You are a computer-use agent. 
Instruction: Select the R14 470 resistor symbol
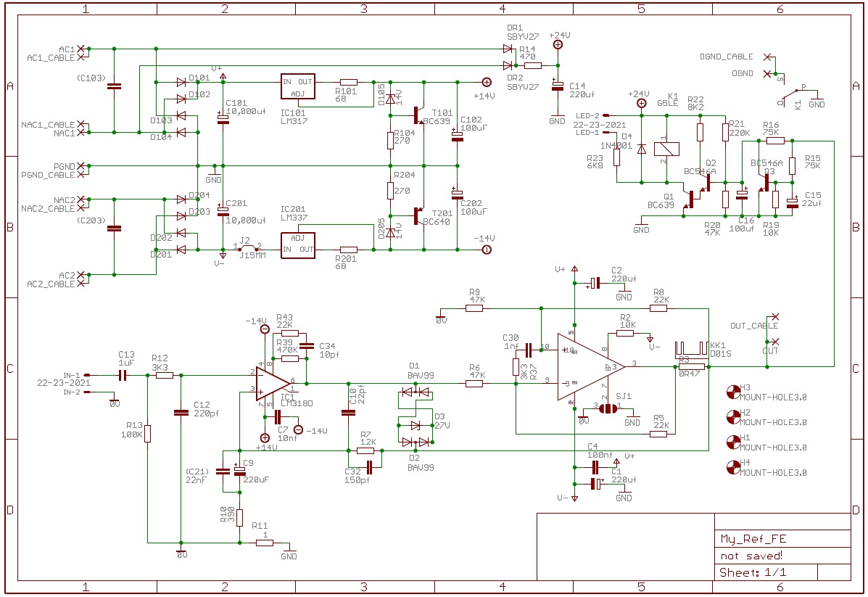click(532, 65)
